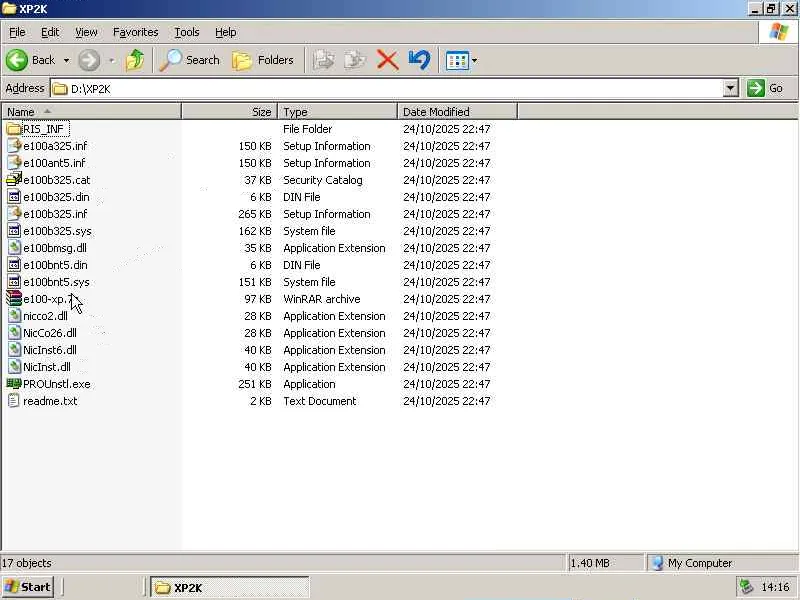Image resolution: width=800 pixels, height=600 pixels.
Task: Open the Edit menu
Action: 50,32
